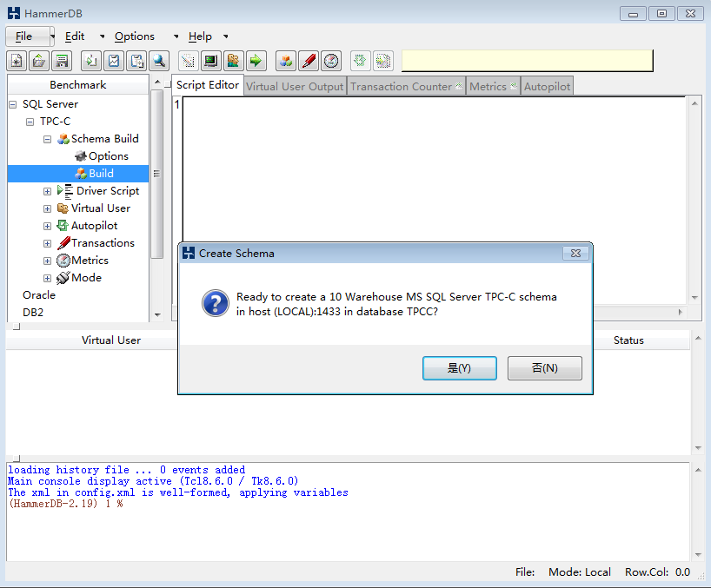Click the dropdown arrow next to Options
The width and height of the screenshot is (711, 588).
pos(176,36)
